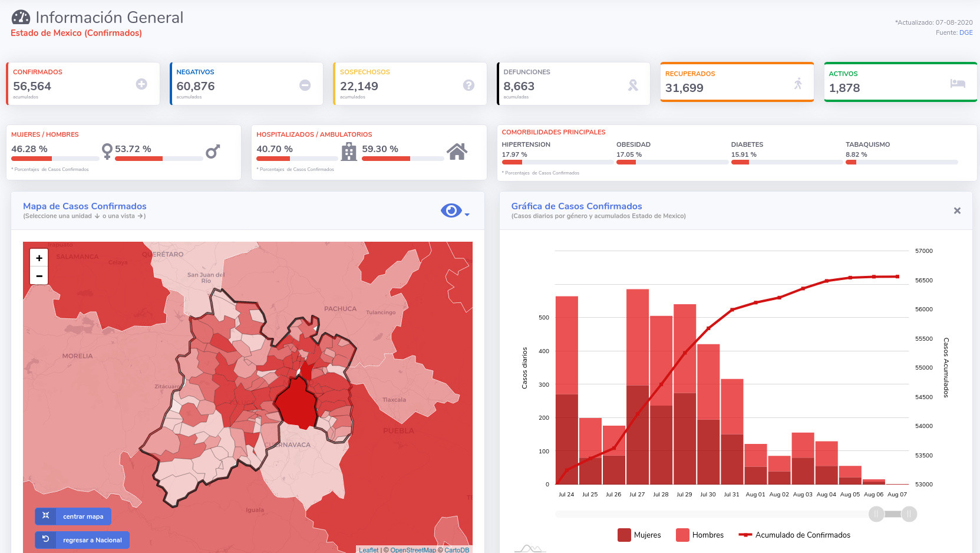
Task: Click the right handle of chart range slider
Action: point(909,514)
